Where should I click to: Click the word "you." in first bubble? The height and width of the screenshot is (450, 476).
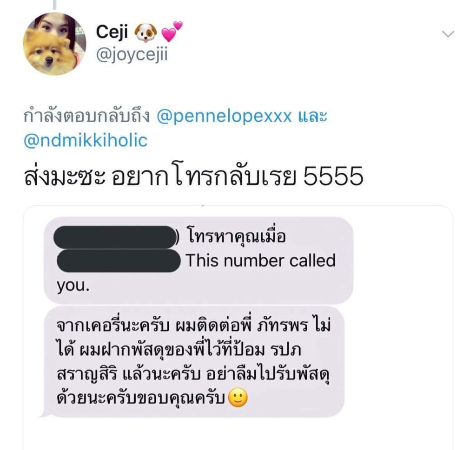click(73, 285)
